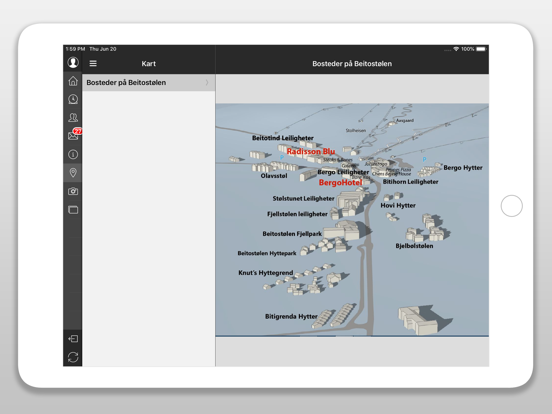Open the schedule clock icon

(73, 99)
